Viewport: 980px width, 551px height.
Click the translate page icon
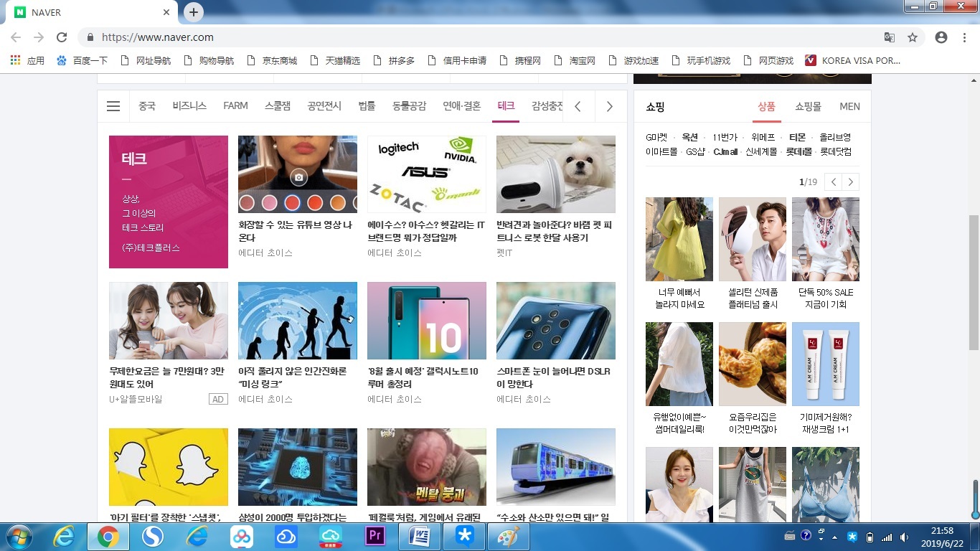tap(890, 37)
